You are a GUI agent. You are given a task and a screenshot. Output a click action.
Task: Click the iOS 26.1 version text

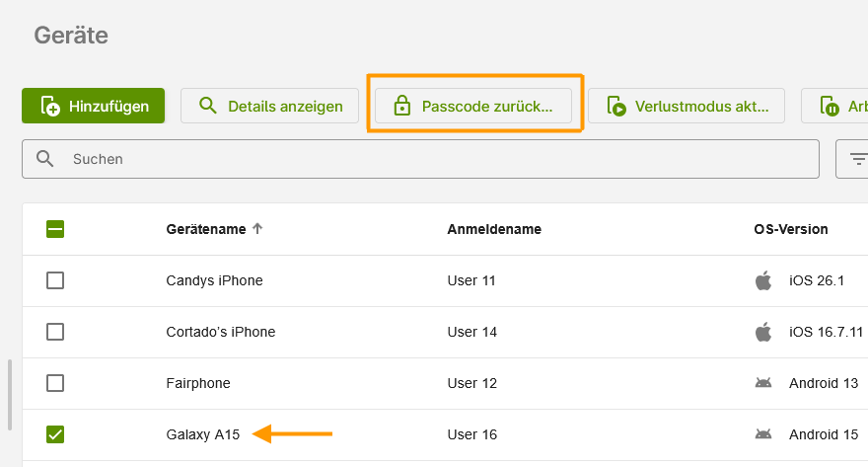pos(817,280)
